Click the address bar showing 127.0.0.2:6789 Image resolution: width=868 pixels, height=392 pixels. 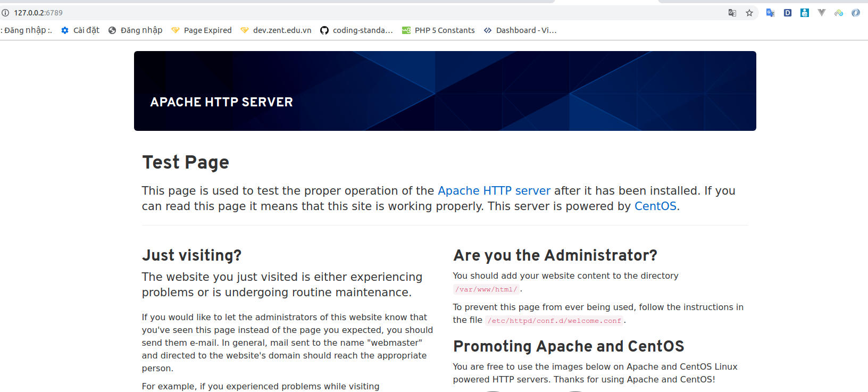click(x=319, y=13)
